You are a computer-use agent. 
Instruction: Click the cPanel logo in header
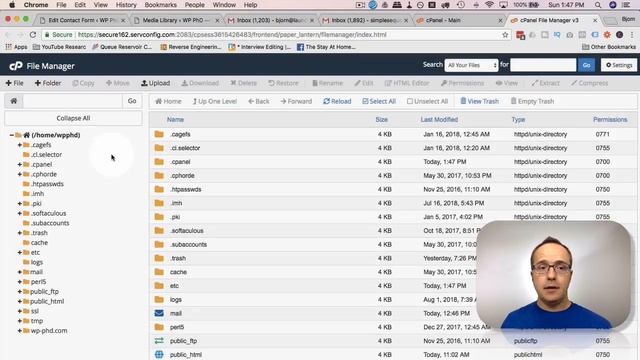click(16, 66)
